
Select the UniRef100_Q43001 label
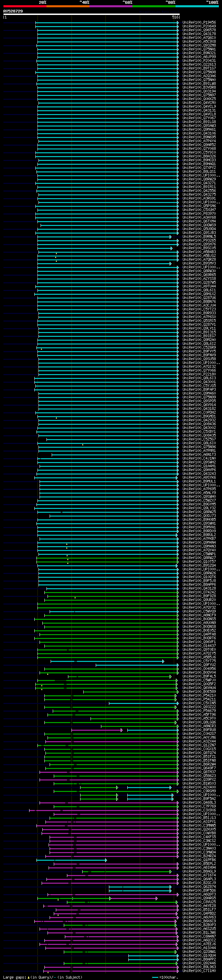click(199, 382)
